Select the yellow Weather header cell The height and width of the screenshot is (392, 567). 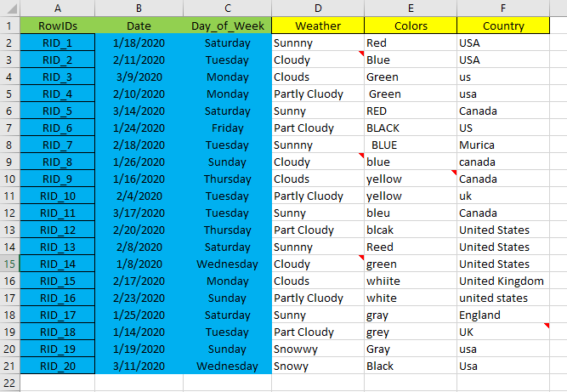click(x=318, y=26)
